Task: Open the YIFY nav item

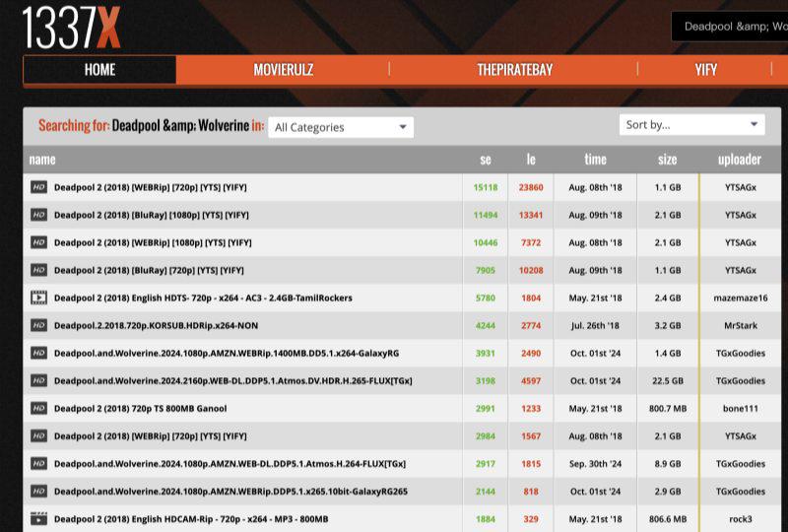Action: point(705,69)
